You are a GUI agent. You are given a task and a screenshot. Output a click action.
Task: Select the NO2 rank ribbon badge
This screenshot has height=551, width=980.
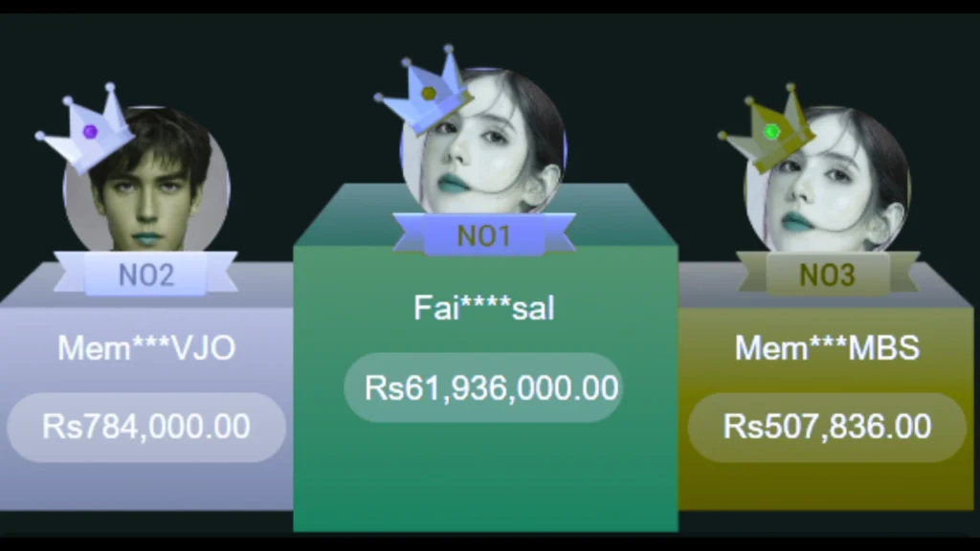point(145,274)
